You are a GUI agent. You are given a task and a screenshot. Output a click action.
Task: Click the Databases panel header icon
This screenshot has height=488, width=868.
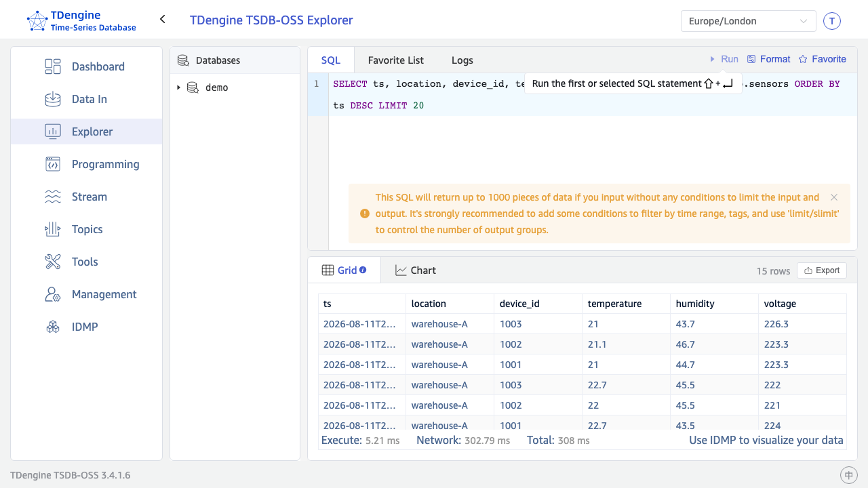[183, 60]
